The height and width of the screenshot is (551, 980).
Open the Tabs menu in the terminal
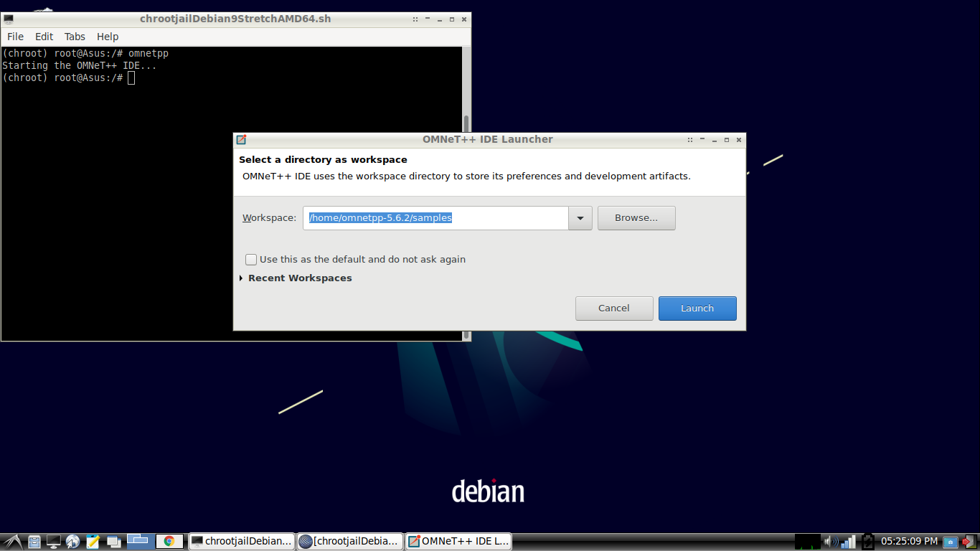pos(75,37)
